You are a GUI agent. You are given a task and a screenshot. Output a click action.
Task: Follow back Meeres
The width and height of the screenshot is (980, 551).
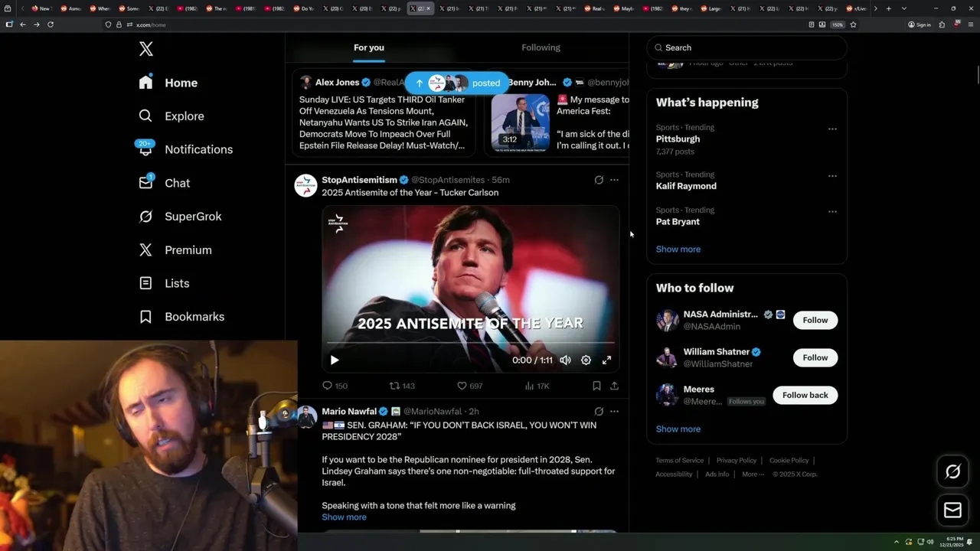805,395
